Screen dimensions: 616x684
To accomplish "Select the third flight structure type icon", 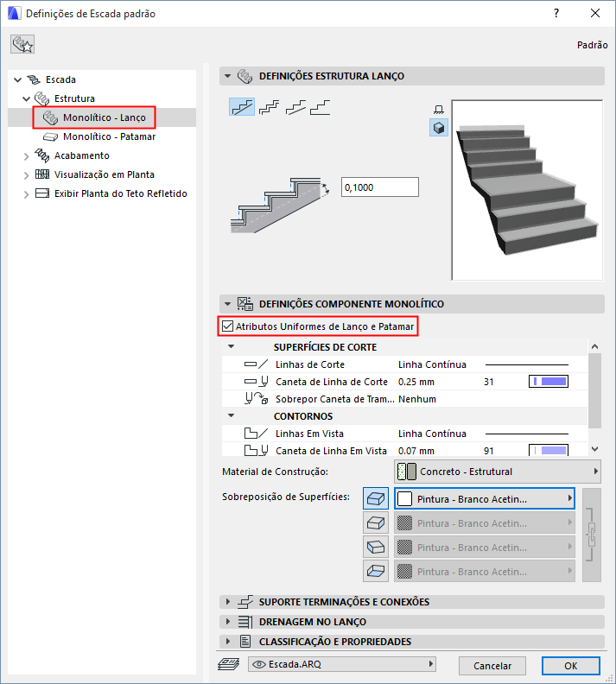I will [295, 107].
